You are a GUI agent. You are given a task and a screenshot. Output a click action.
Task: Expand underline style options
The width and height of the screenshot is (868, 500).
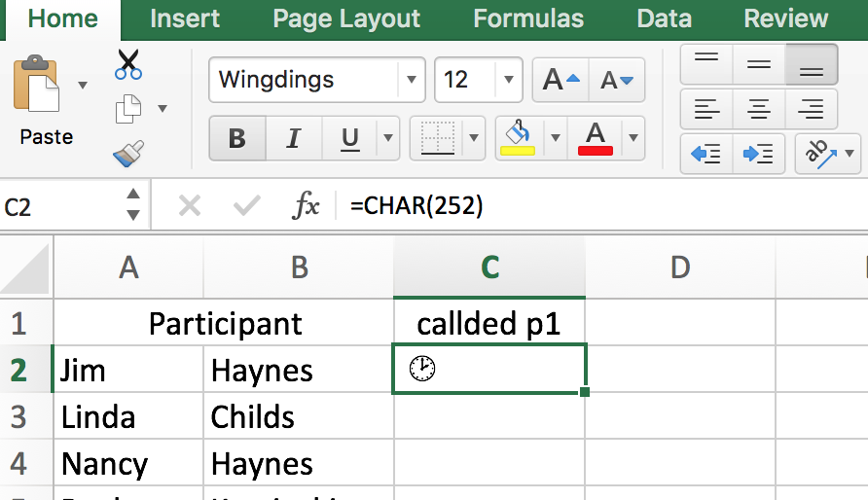point(388,138)
